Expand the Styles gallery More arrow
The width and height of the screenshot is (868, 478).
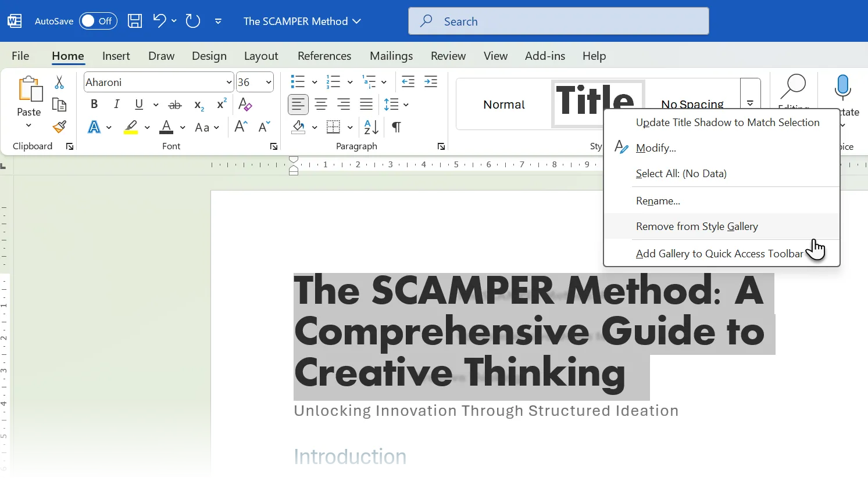(x=751, y=102)
